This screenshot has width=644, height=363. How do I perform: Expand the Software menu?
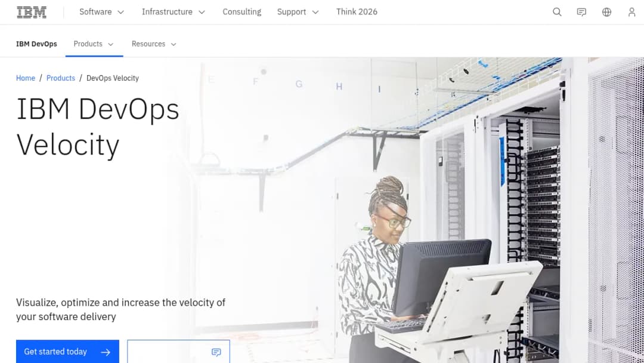coord(102,12)
